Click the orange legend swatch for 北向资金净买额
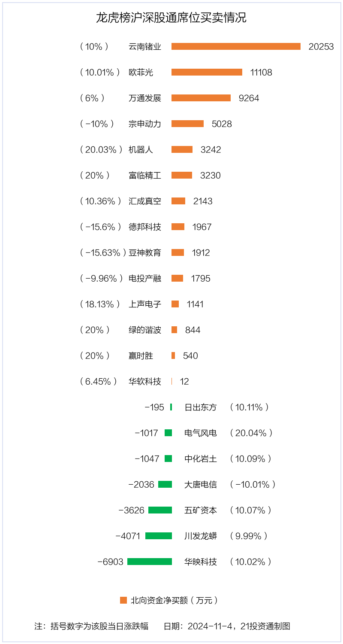The height and width of the screenshot is (644, 343). pyautogui.click(x=123, y=600)
